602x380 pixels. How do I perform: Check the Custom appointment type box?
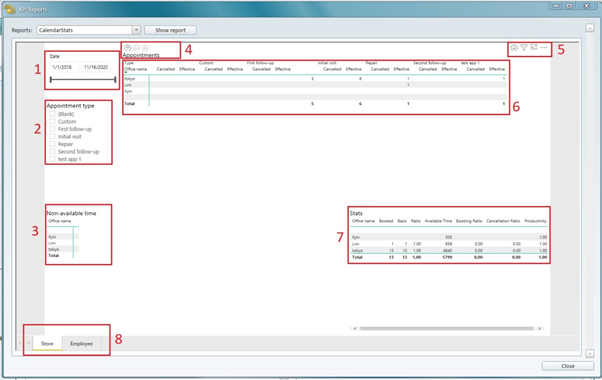(x=53, y=121)
